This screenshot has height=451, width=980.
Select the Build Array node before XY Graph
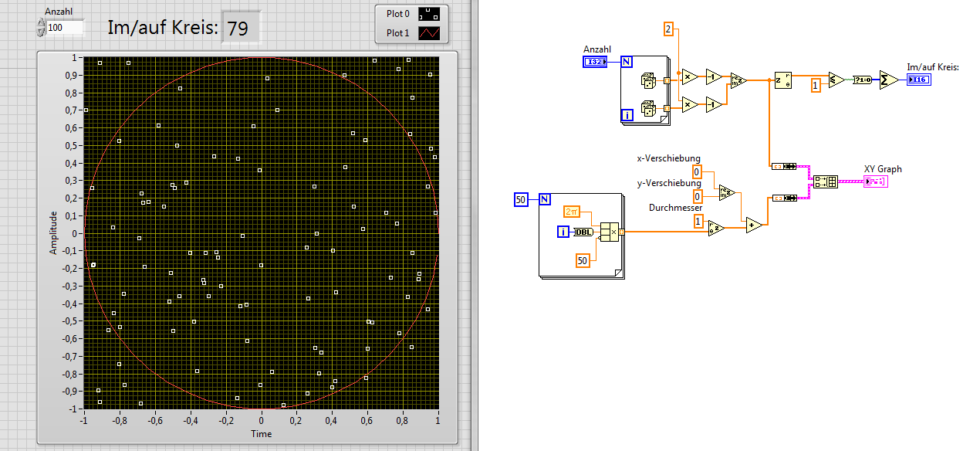[826, 182]
